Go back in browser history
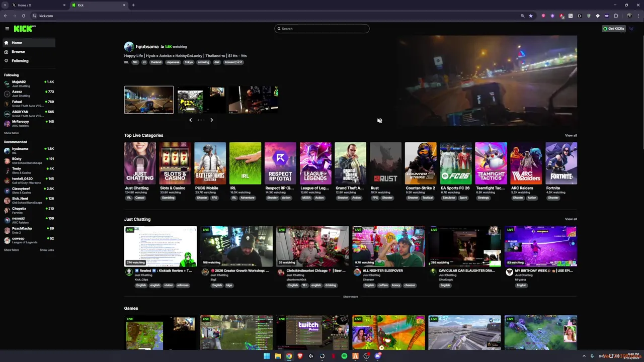The width and height of the screenshot is (644, 362). click(x=6, y=16)
